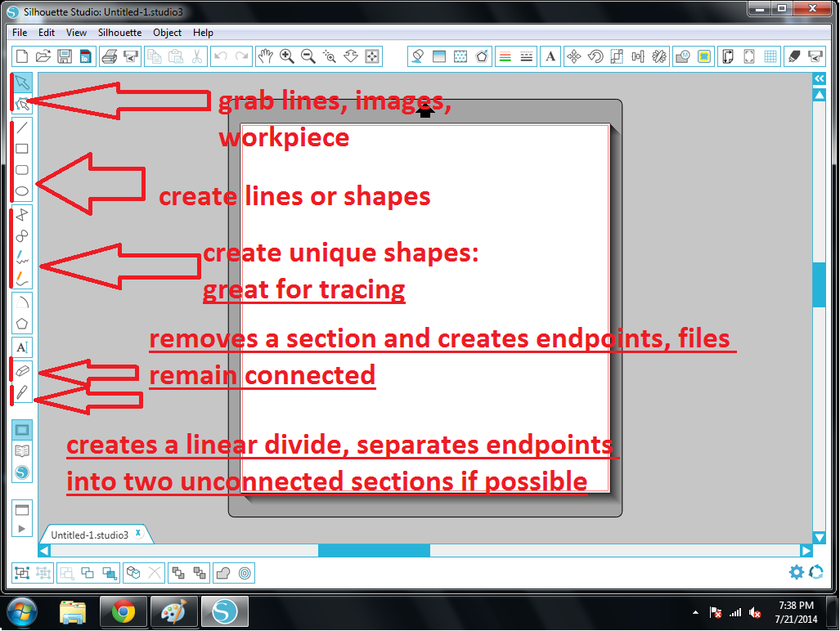Open the Rotate window
840x631 pixels.
[x=595, y=56]
